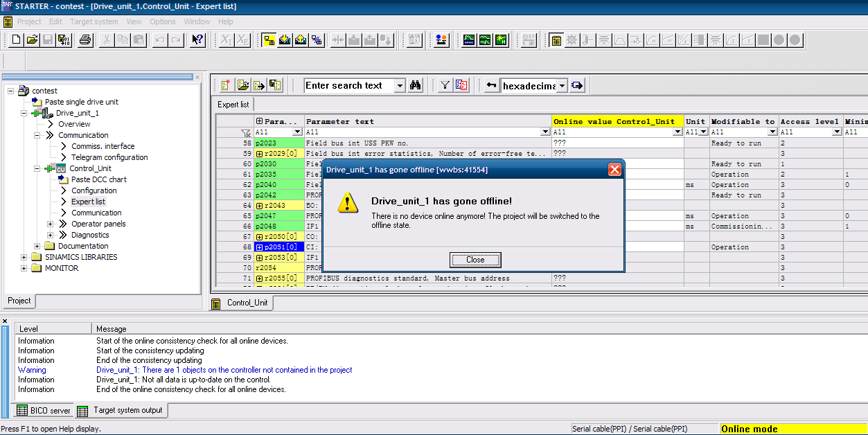Click new user-defined list icon in expert toolbar

(x=226, y=85)
